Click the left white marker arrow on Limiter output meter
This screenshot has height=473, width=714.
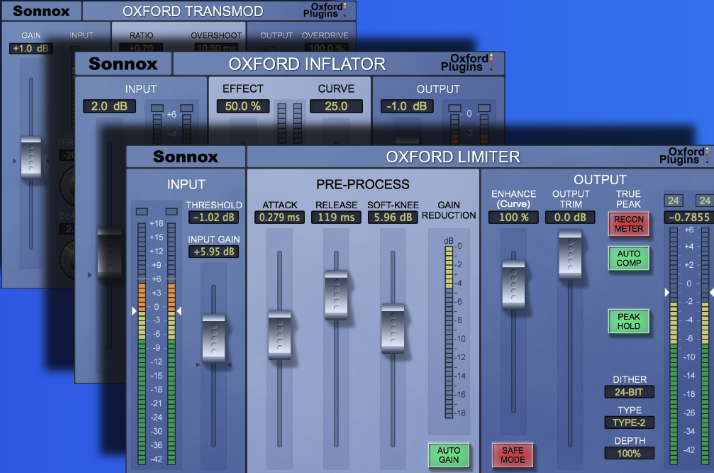[667, 292]
